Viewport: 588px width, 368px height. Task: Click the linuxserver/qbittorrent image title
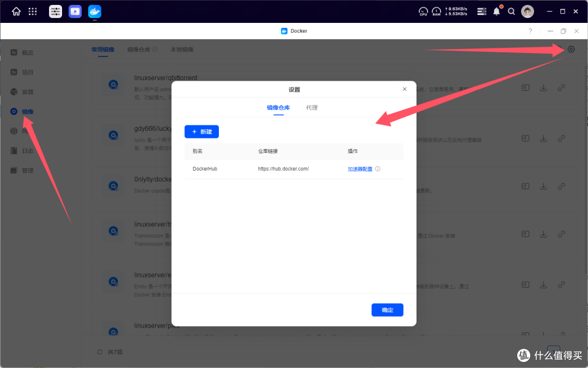click(166, 78)
